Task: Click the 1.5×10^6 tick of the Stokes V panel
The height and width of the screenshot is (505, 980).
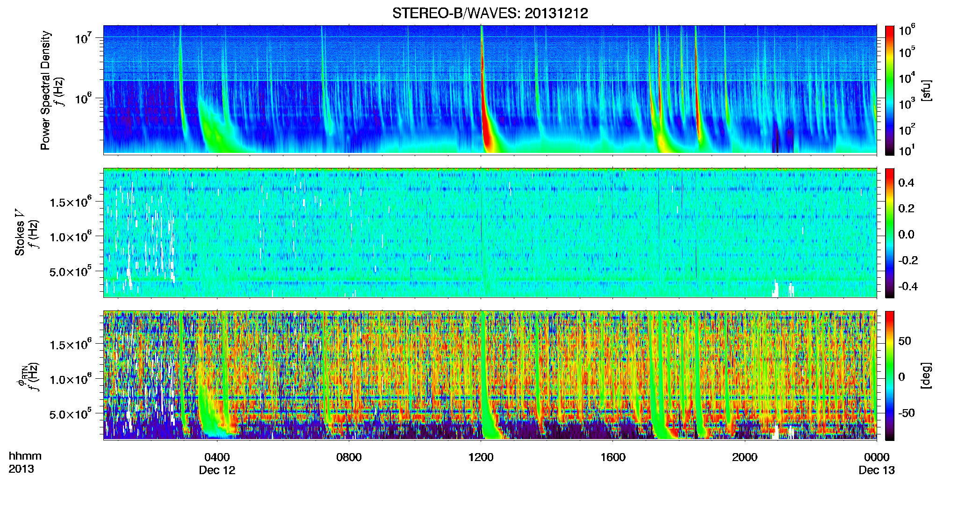Action: pos(70,202)
